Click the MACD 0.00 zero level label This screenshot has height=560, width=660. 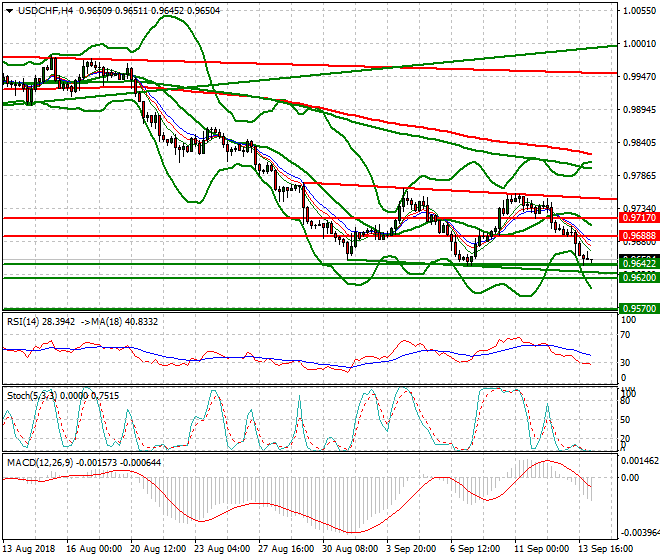coord(630,478)
